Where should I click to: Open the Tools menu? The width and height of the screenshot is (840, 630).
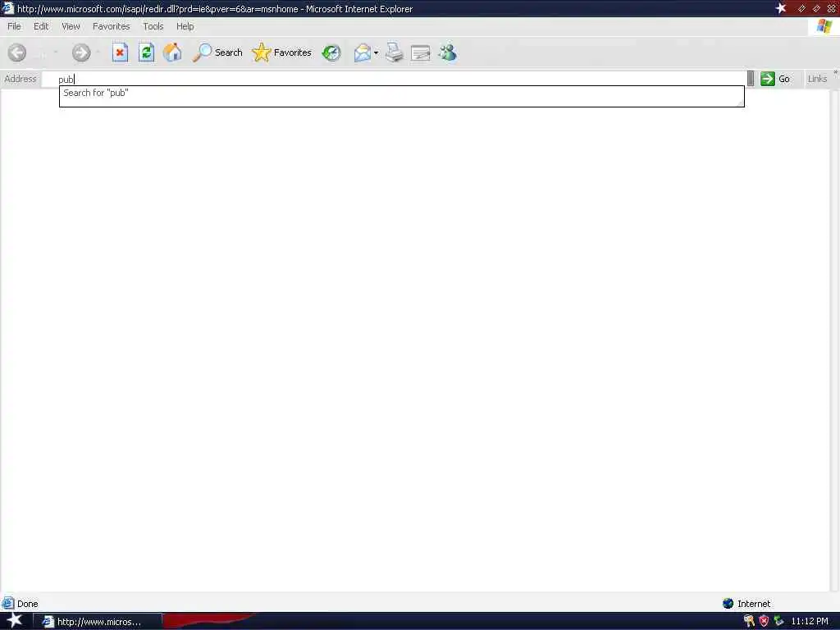click(x=153, y=26)
